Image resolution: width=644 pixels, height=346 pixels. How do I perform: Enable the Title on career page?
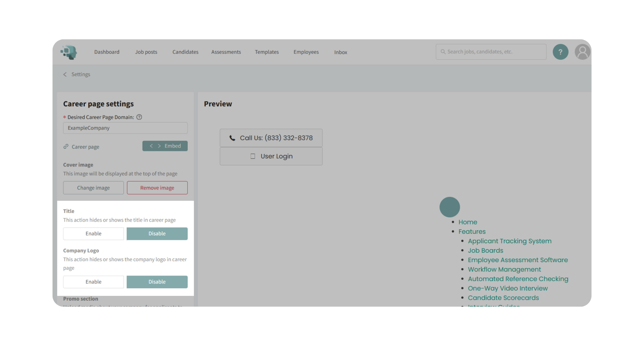click(x=93, y=234)
